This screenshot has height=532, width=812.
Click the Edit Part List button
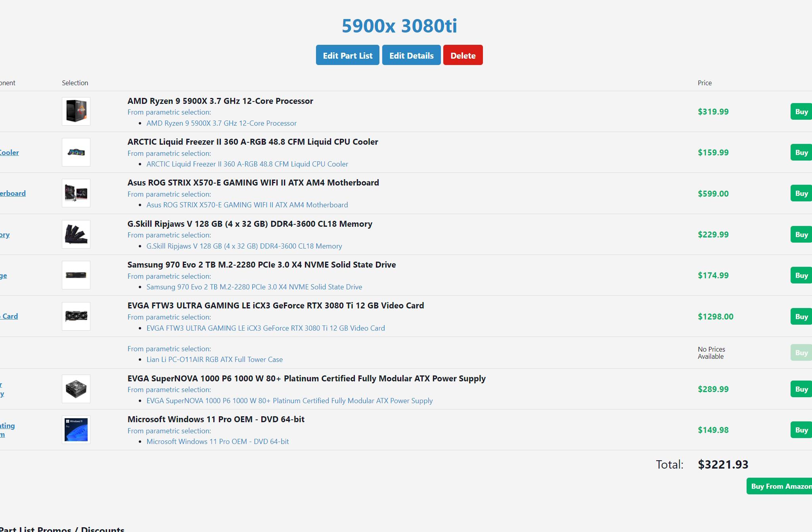pyautogui.click(x=348, y=55)
